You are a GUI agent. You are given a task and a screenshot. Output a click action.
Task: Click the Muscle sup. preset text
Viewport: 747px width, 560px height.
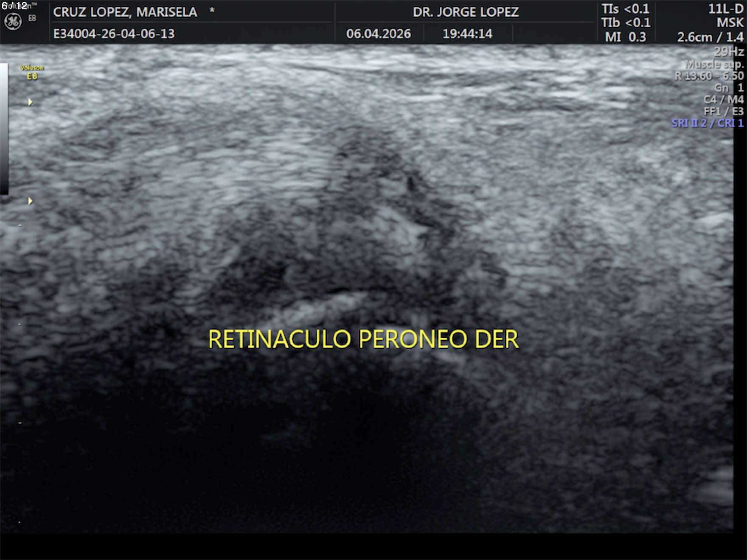[x=714, y=64]
